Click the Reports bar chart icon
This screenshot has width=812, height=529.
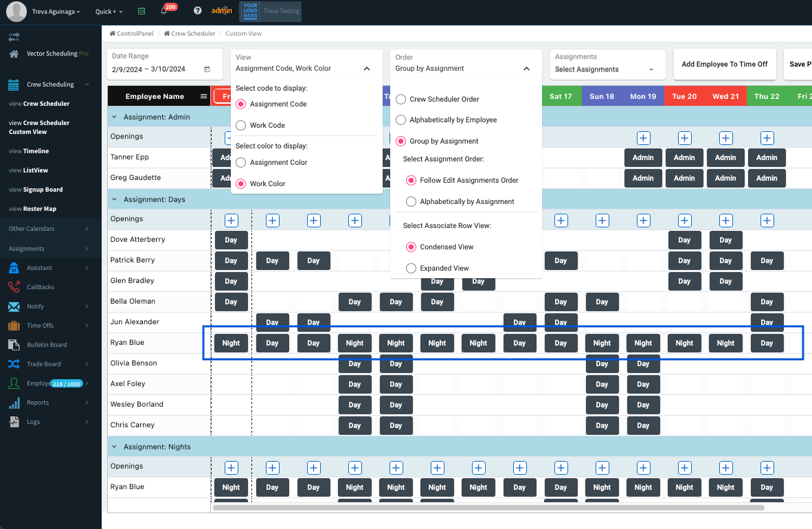(x=14, y=403)
